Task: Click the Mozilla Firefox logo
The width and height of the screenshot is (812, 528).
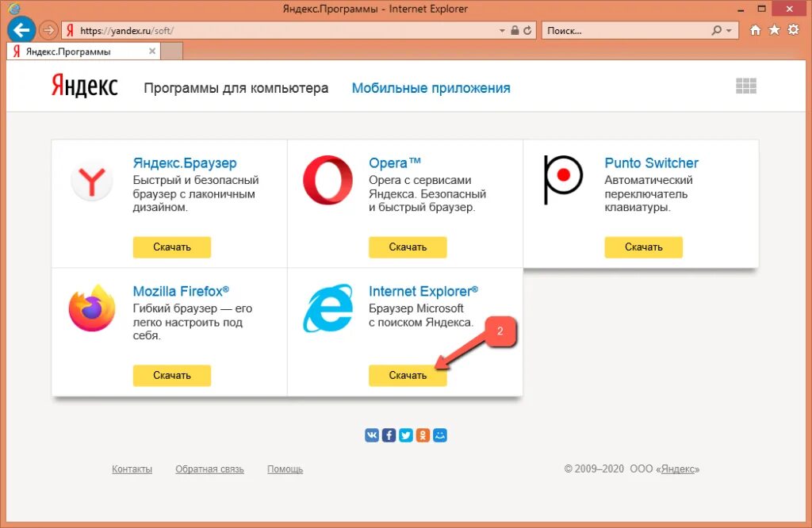Action: [92, 308]
